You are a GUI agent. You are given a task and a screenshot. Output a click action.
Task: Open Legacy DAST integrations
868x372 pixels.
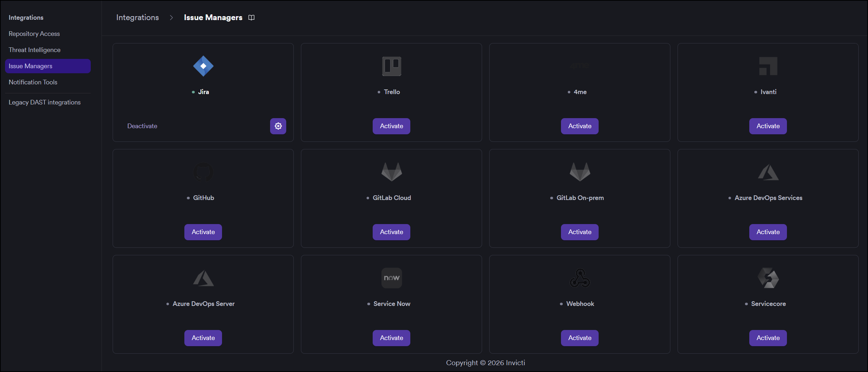click(48, 102)
